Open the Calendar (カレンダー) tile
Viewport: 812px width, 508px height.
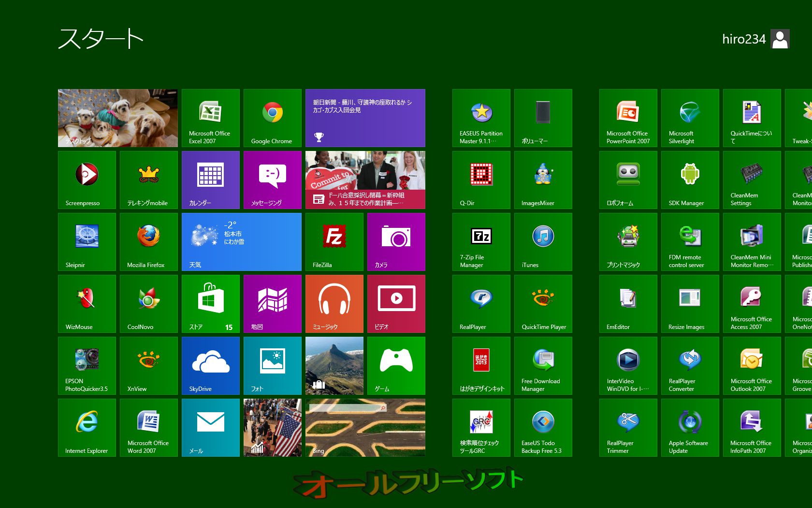(211, 180)
